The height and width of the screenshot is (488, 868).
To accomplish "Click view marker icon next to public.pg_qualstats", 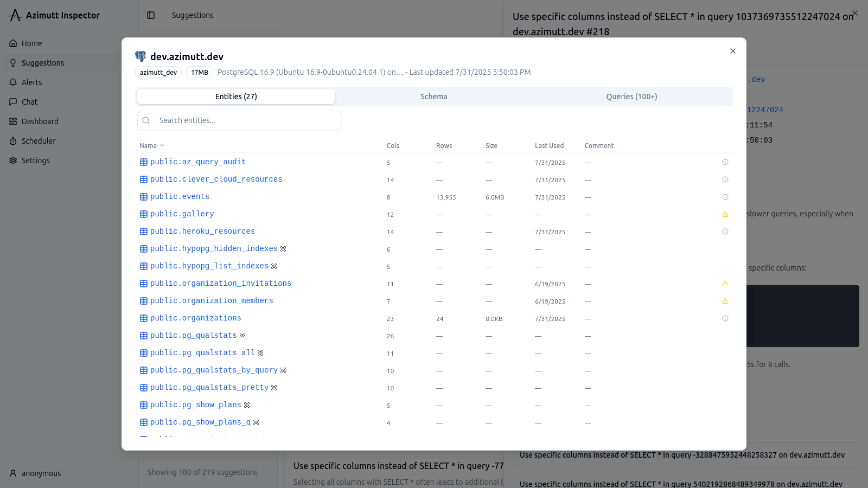I will [242, 336].
